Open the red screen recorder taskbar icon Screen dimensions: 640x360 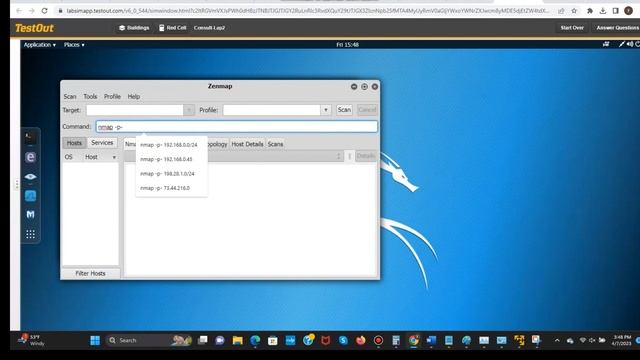[x=378, y=340]
